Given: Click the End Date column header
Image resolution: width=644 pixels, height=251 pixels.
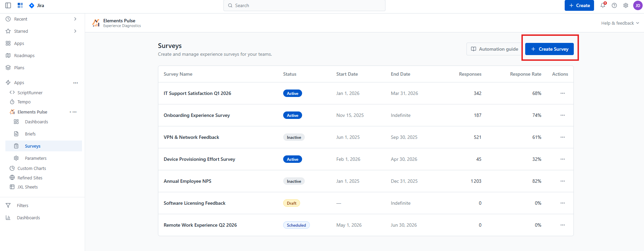Looking at the screenshot, I should (401, 74).
